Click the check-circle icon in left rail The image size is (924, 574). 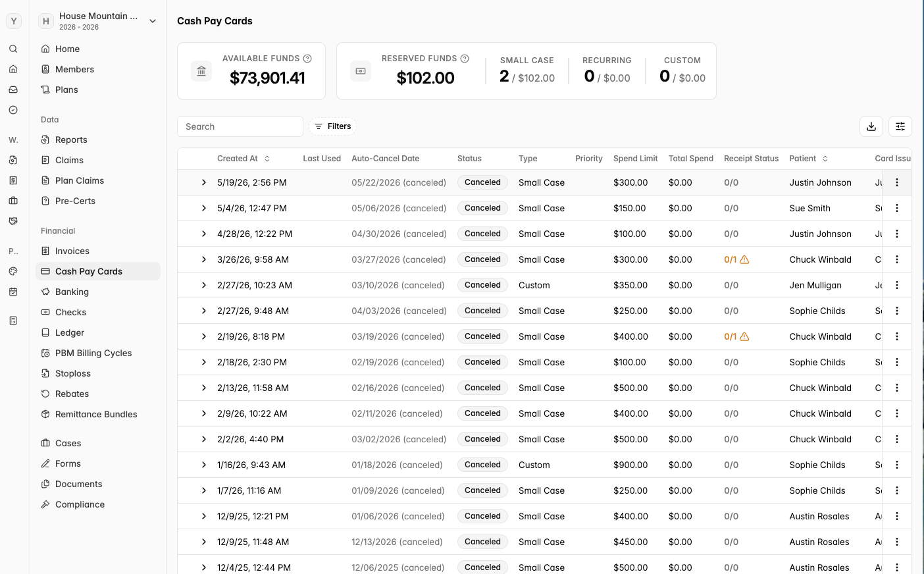[13, 110]
